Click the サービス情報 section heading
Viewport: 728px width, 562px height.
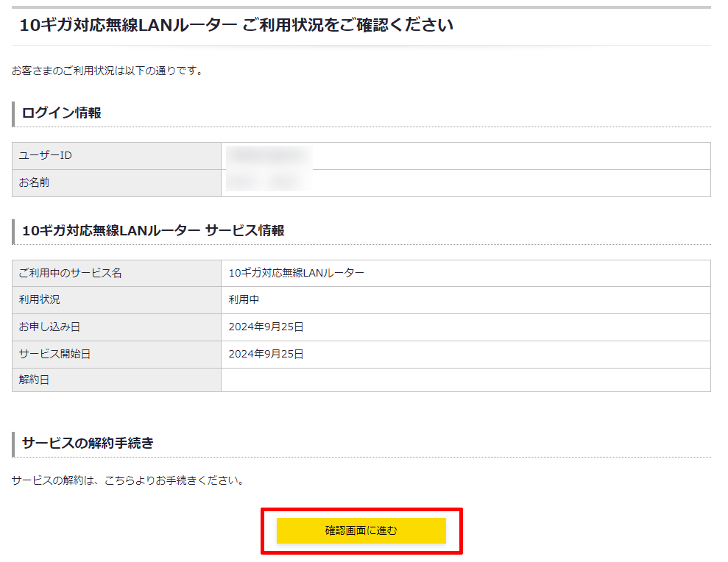pyautogui.click(x=153, y=230)
